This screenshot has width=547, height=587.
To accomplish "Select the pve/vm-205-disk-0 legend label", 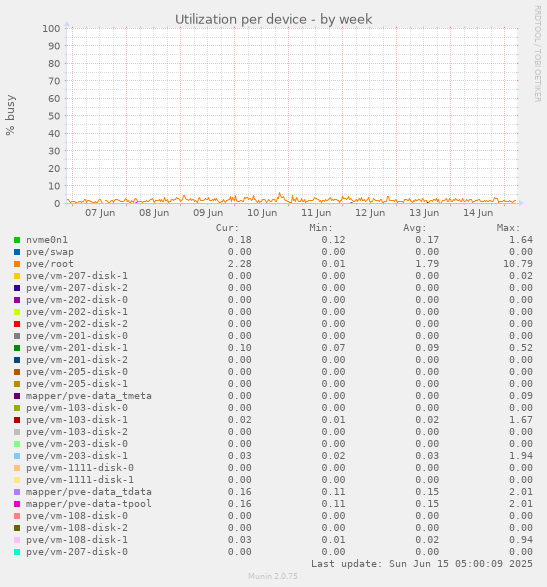I will 77,371.
